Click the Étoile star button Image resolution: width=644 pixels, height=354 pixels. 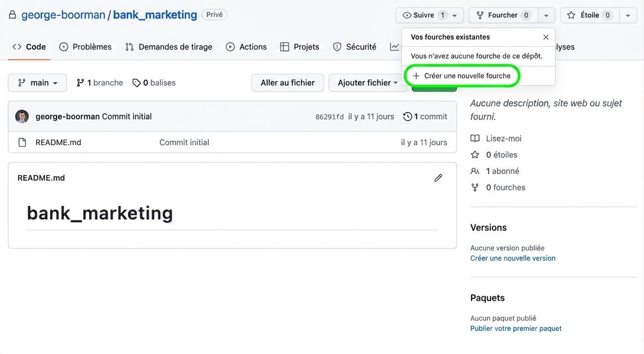[x=589, y=15]
